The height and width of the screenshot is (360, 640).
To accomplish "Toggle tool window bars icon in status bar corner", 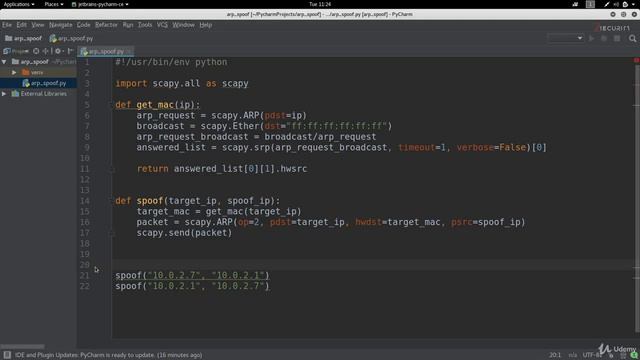I will (7, 355).
